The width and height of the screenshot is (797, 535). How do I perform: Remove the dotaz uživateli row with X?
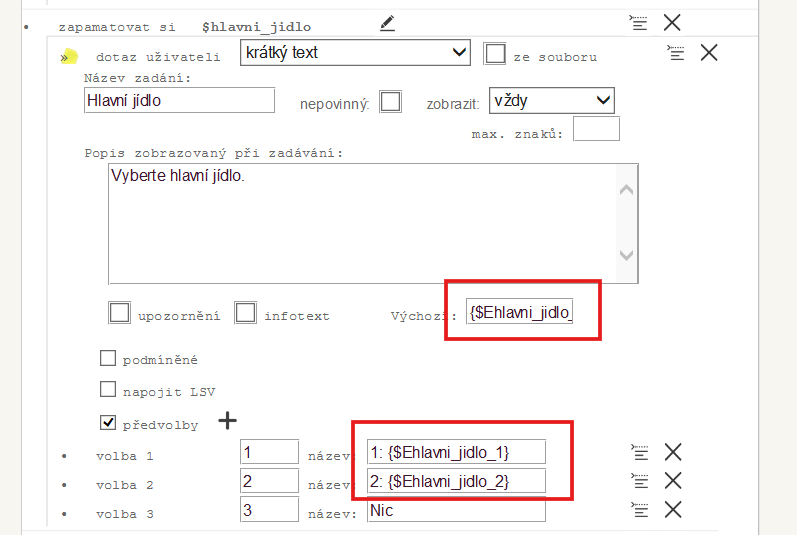point(709,53)
